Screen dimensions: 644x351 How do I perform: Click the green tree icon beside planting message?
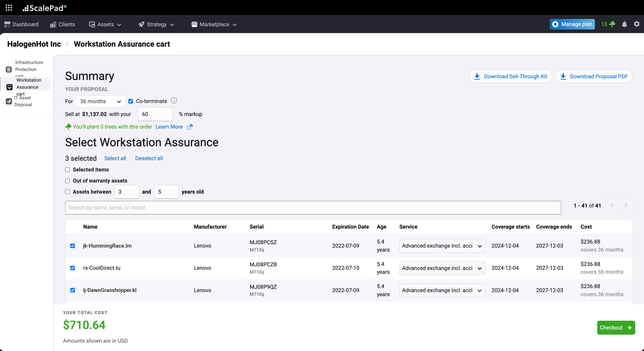68,127
